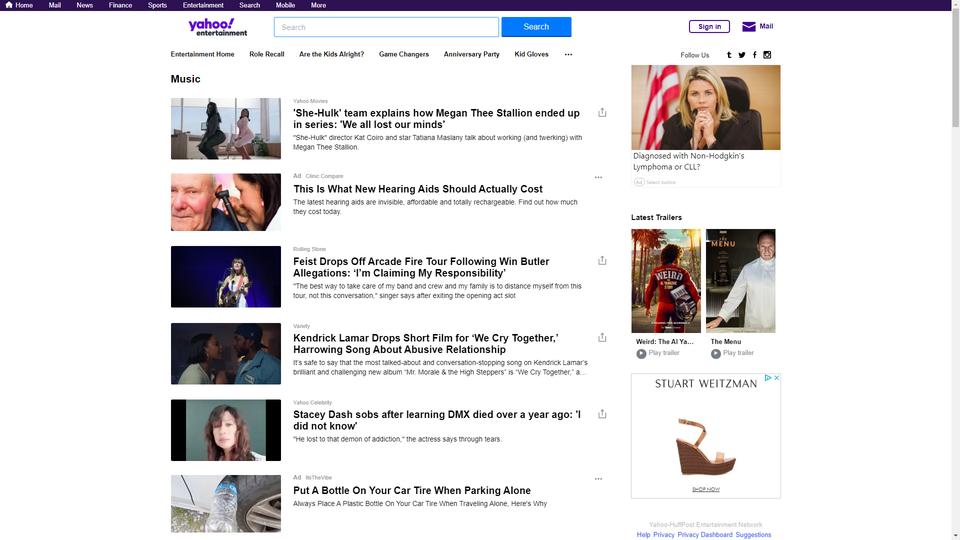Viewport: 960px width, 540px height.
Task: Play trailer icon for Weird: The Al Yankovic
Action: point(641,353)
